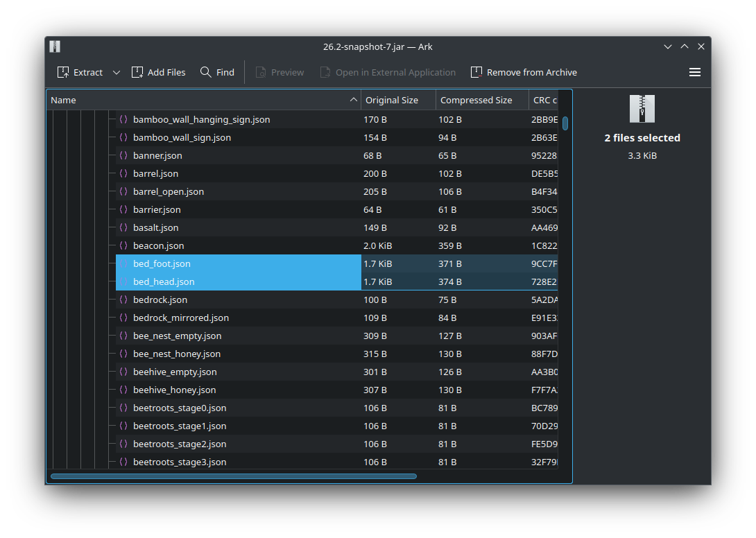Click the bamboo_wall_sign.json file icon
The width and height of the screenshot is (756, 538).
point(123,138)
